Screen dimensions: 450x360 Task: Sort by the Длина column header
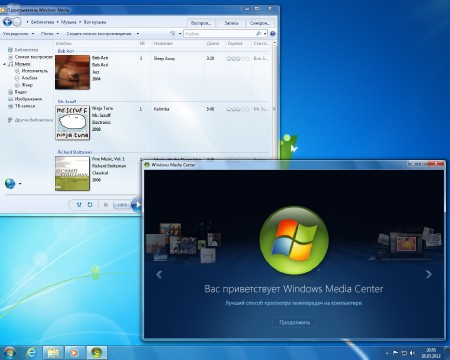[213, 43]
